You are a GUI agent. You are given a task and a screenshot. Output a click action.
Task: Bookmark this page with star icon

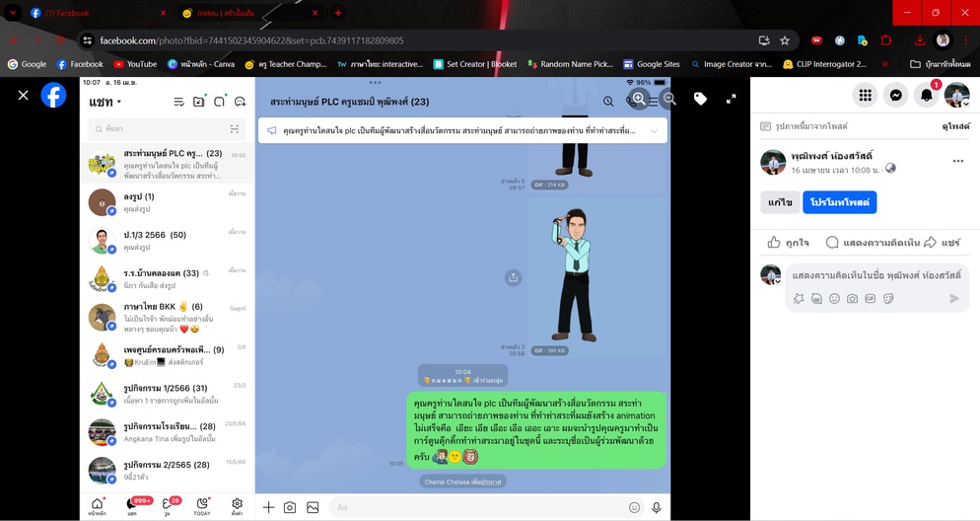(785, 40)
